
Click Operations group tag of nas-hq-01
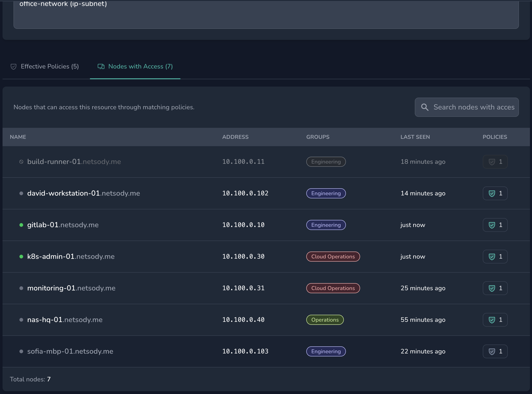[325, 320]
